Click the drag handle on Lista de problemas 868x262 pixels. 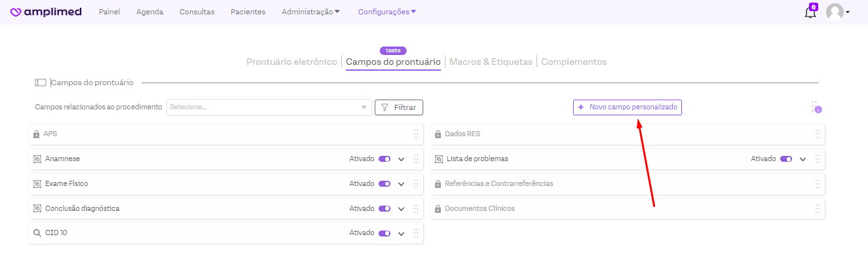tap(818, 159)
